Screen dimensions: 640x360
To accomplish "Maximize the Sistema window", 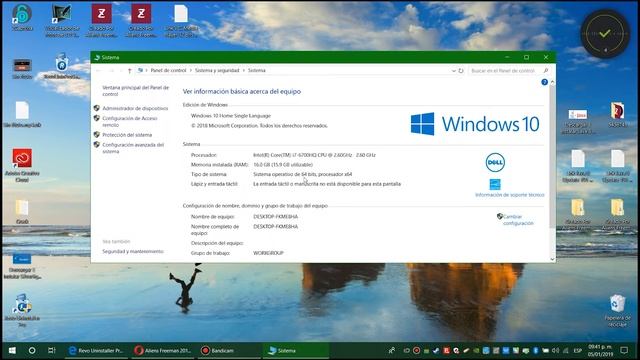I will [527, 57].
